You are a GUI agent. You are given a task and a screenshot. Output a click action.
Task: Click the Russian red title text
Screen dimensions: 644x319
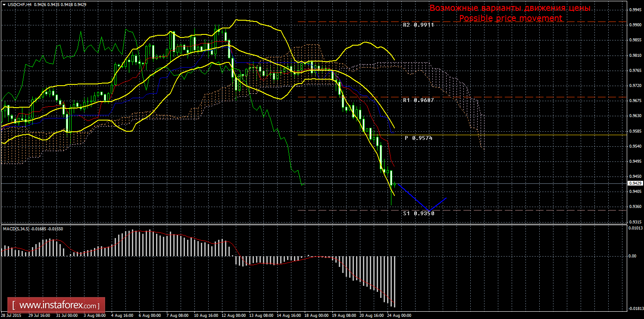[x=510, y=8]
